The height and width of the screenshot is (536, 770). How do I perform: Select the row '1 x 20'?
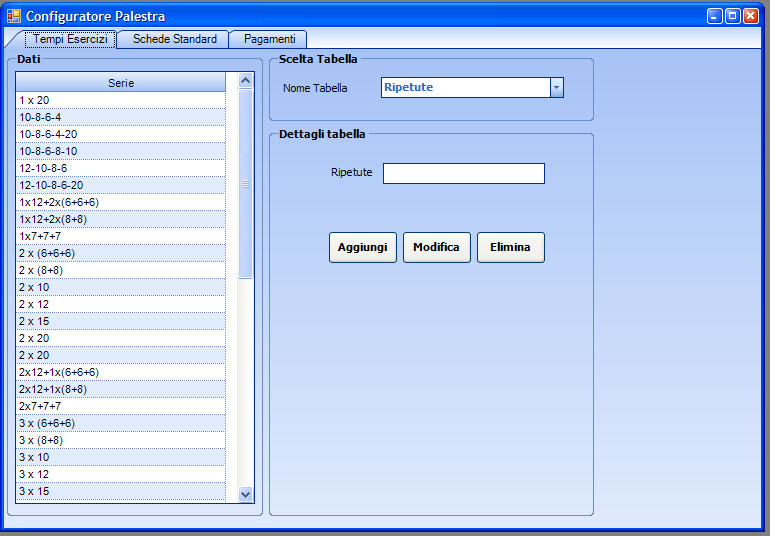pyautogui.click(x=121, y=101)
